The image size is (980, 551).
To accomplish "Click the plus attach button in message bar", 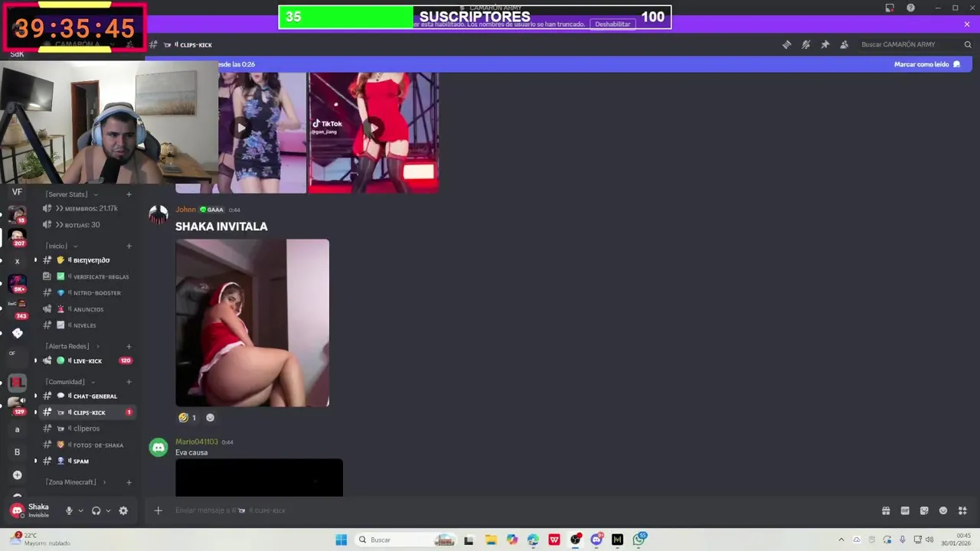I will coord(158,510).
